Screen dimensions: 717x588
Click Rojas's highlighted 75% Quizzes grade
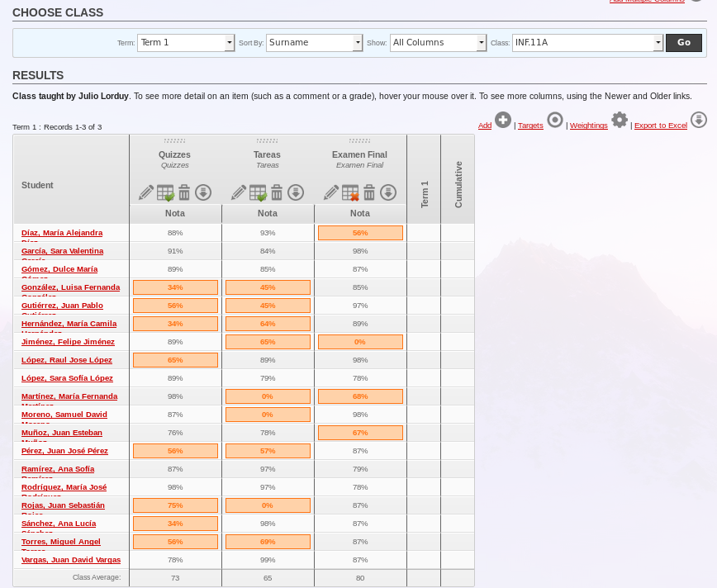click(x=175, y=505)
